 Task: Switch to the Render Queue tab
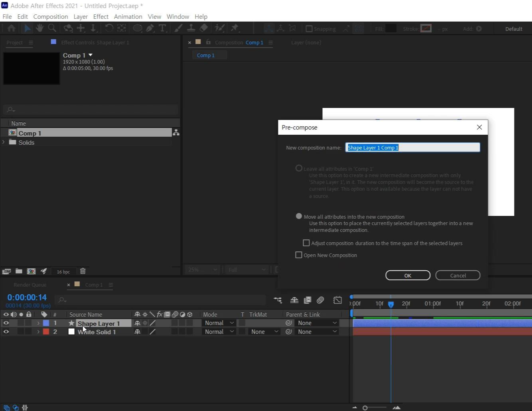click(x=30, y=285)
